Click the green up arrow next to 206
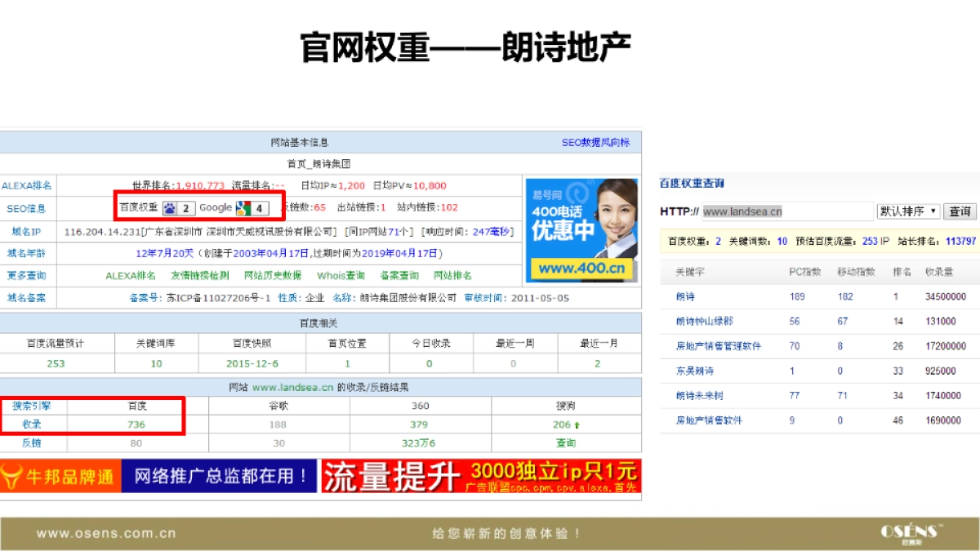The image size is (980, 551). click(x=577, y=424)
